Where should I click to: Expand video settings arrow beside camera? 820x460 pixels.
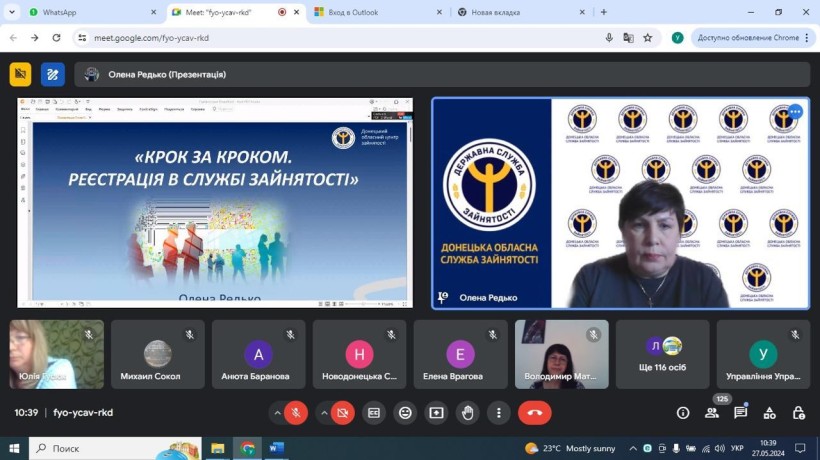[x=324, y=413]
